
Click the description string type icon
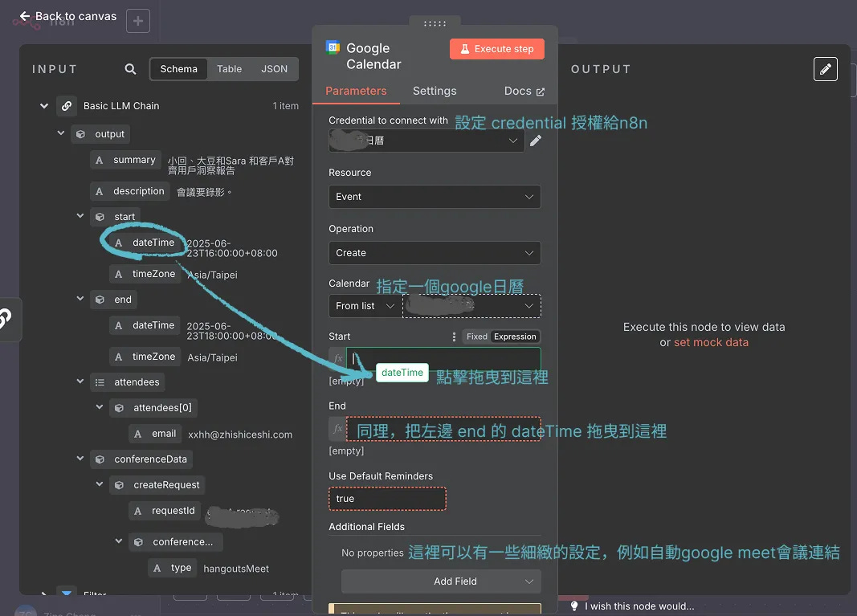click(99, 191)
